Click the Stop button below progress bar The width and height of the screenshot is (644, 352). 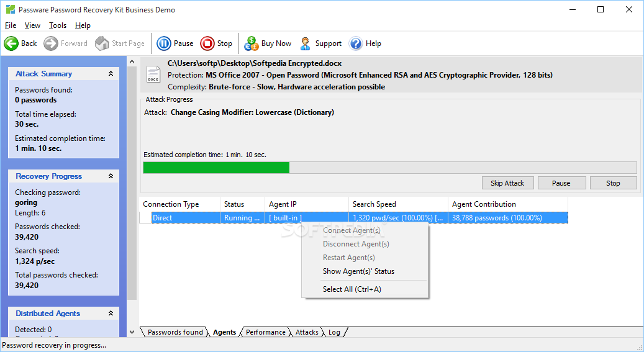[x=613, y=183]
